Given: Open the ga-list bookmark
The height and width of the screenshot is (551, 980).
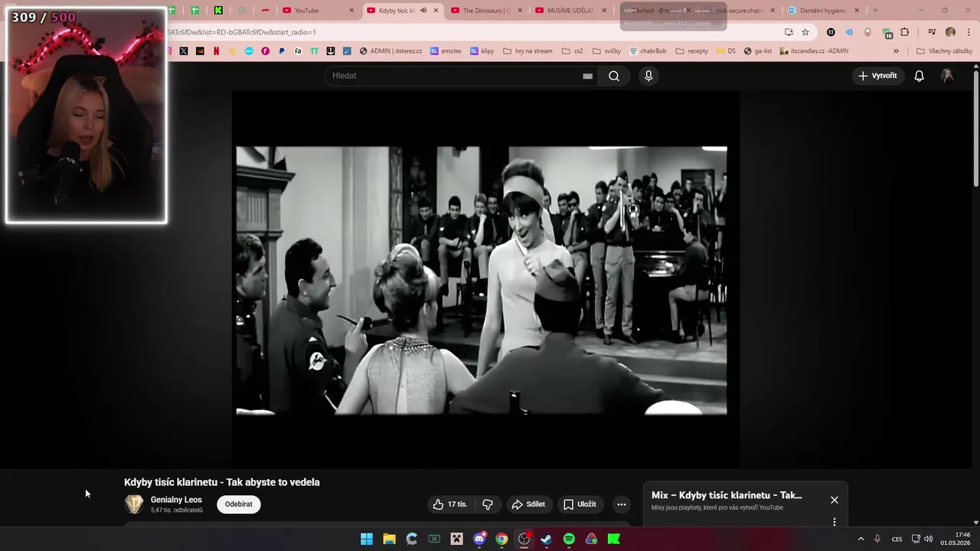Looking at the screenshot, I should (758, 51).
